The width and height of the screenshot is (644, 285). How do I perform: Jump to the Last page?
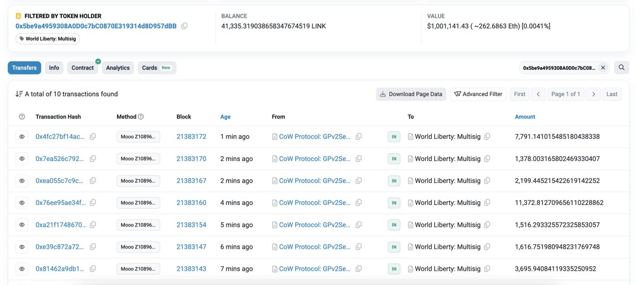coord(612,94)
